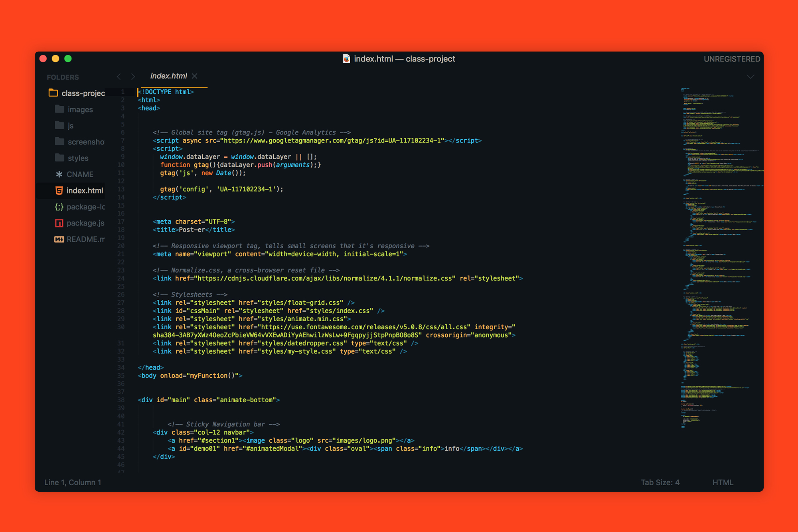This screenshot has width=798, height=532.
Task: Open the package-lock file
Action: click(85, 207)
